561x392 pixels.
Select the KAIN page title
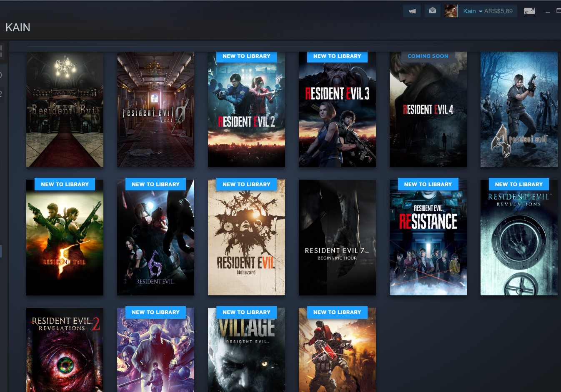pyautogui.click(x=18, y=27)
